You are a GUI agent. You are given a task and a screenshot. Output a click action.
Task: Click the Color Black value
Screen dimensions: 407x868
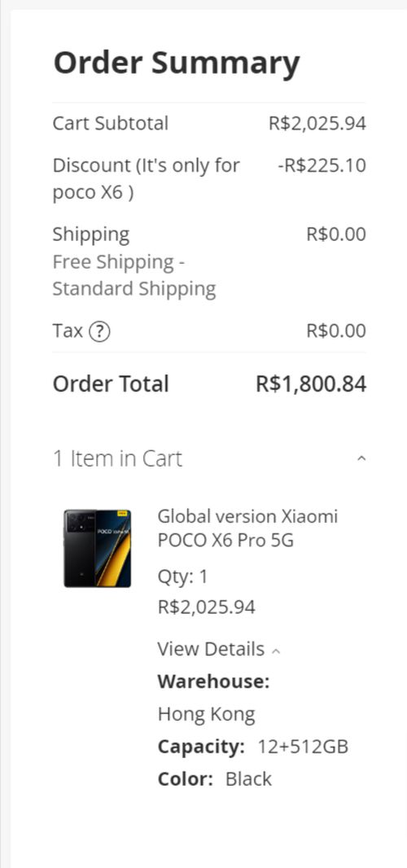248,779
